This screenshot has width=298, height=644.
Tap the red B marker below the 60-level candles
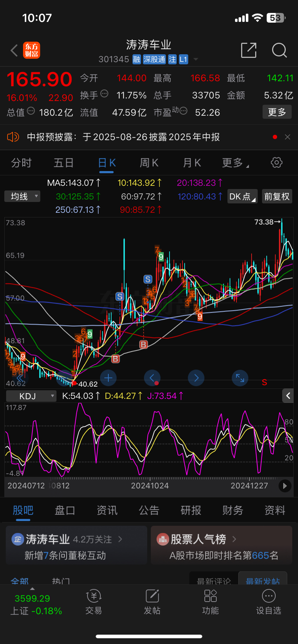point(143,344)
